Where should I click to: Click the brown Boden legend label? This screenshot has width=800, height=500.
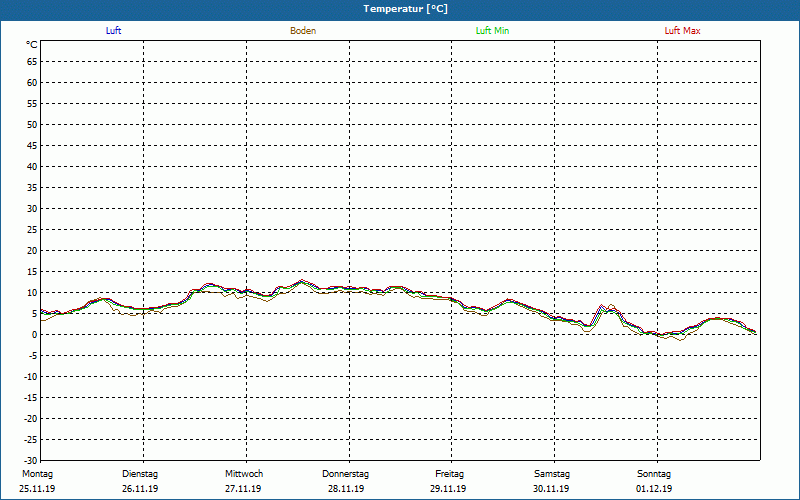pyautogui.click(x=303, y=31)
